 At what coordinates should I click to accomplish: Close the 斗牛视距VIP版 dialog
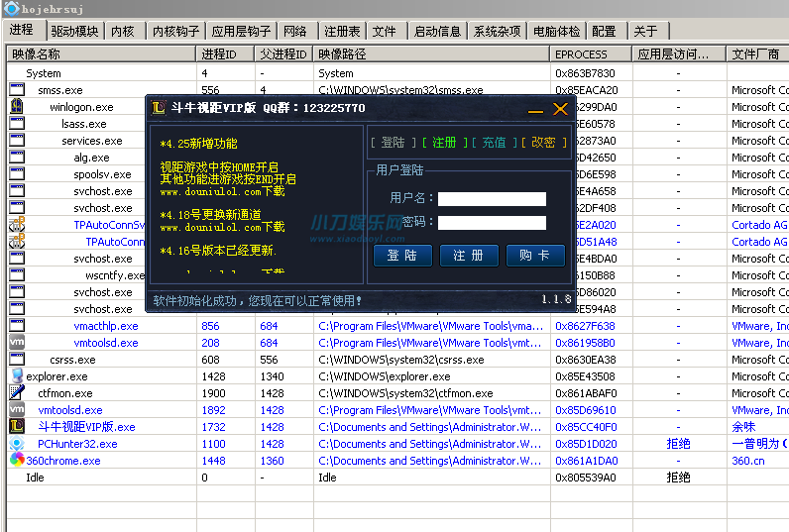[560, 109]
